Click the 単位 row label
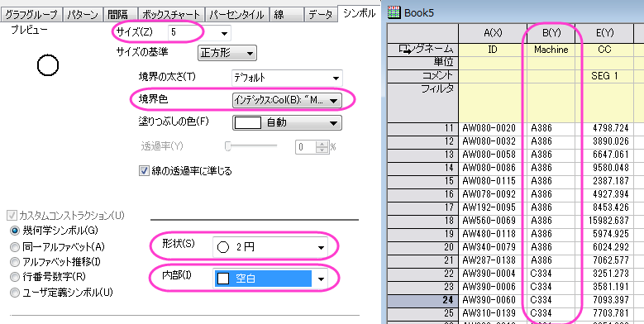 423,62
